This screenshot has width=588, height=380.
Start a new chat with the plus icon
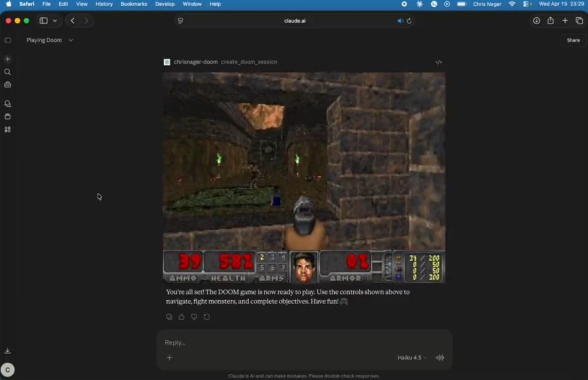point(7,59)
